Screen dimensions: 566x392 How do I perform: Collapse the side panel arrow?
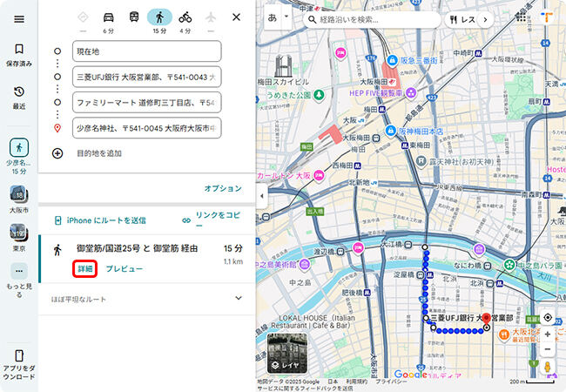point(262,196)
